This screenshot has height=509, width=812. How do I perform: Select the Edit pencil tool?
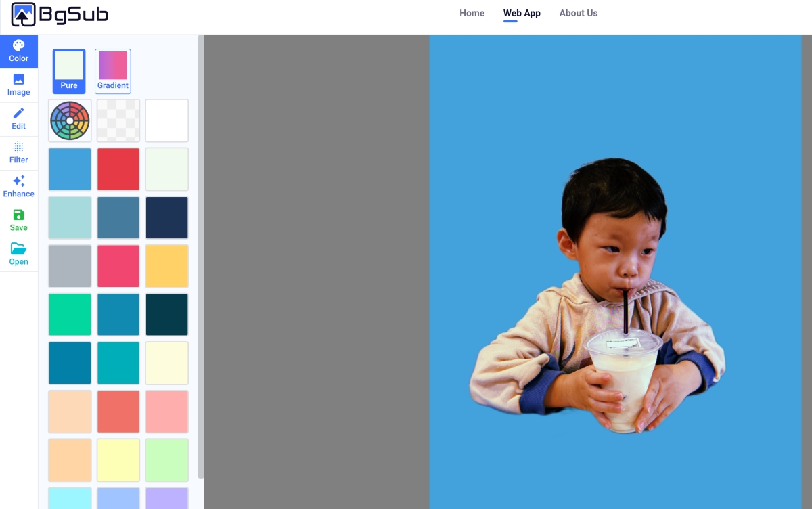pos(19,119)
